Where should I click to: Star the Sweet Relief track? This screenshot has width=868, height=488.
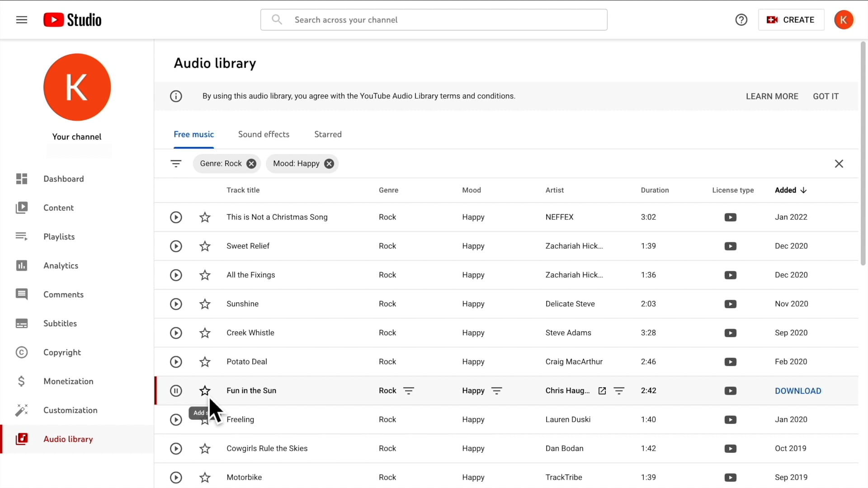coord(205,246)
